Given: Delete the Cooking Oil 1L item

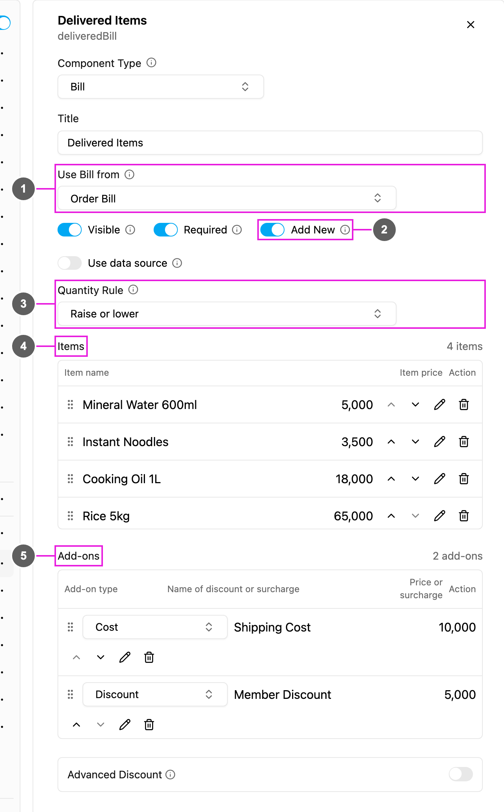Looking at the screenshot, I should pos(464,479).
